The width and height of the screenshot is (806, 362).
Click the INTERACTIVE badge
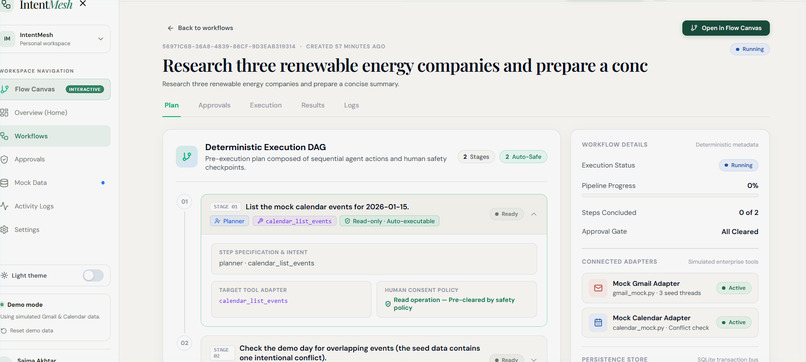tap(84, 89)
